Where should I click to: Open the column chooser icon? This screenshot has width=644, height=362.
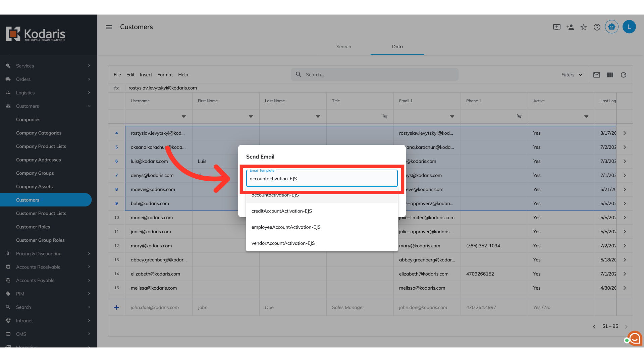[x=610, y=75]
